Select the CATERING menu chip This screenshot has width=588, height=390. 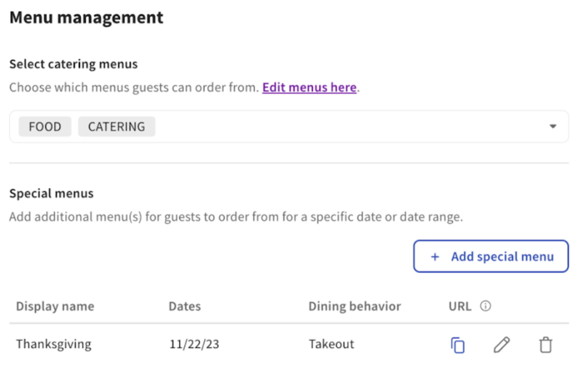point(116,126)
